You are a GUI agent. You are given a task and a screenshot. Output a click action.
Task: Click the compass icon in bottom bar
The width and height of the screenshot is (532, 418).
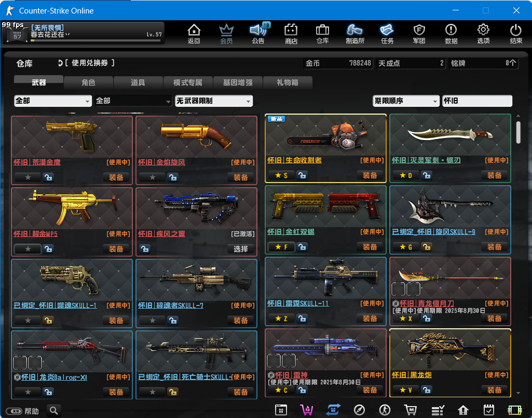point(359,410)
